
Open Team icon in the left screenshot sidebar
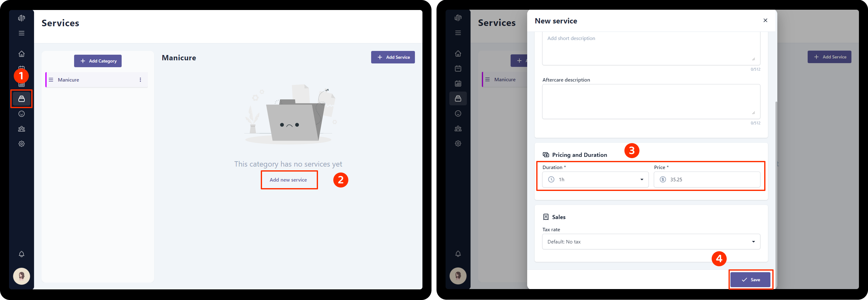pyautogui.click(x=22, y=129)
